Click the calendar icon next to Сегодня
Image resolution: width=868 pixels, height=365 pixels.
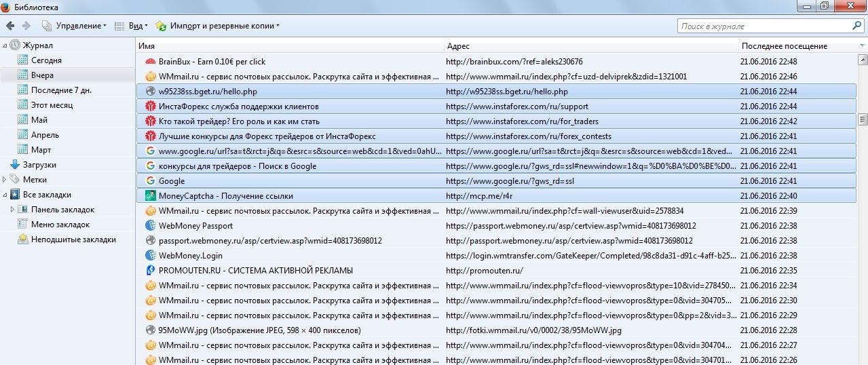23,60
